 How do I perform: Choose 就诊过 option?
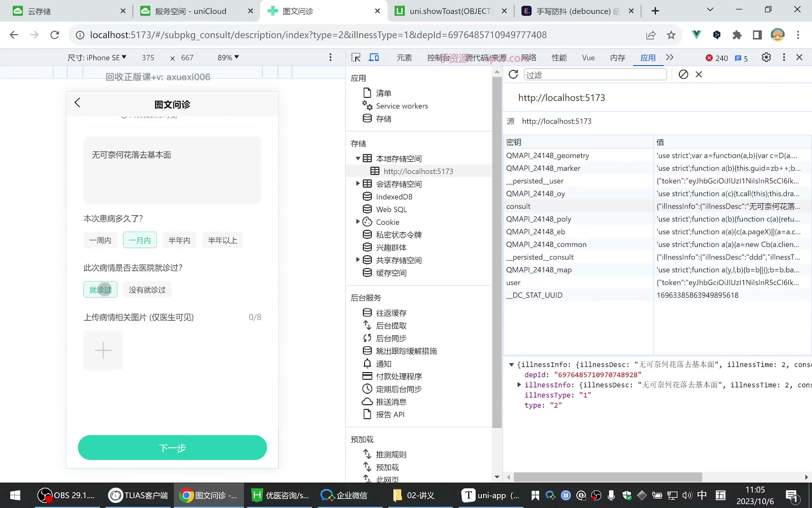click(x=100, y=290)
